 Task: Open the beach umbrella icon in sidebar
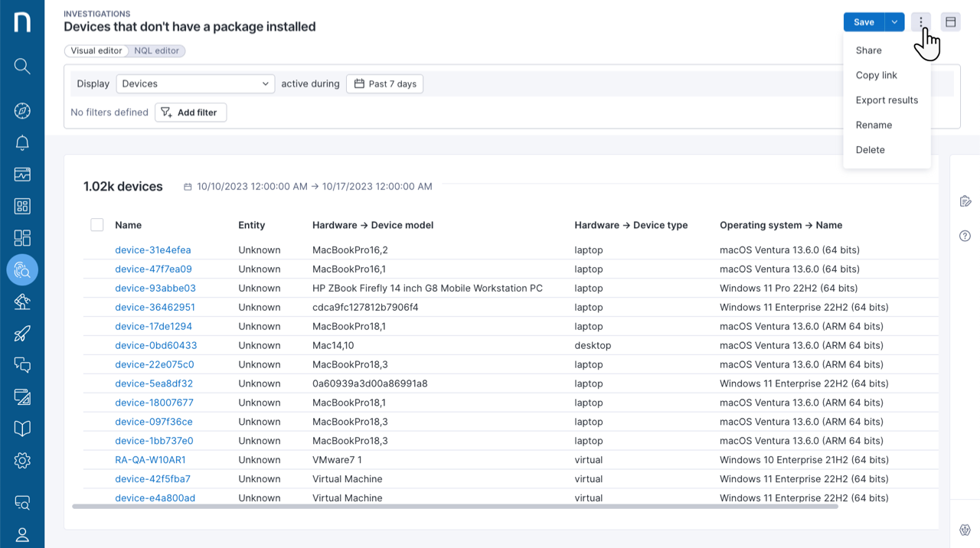pos(22,302)
